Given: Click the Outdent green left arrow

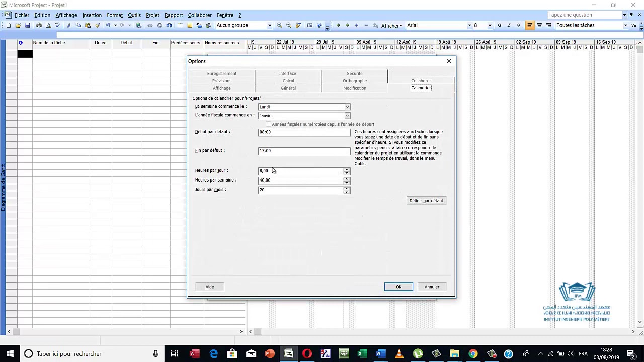Looking at the screenshot, I should (338, 25).
